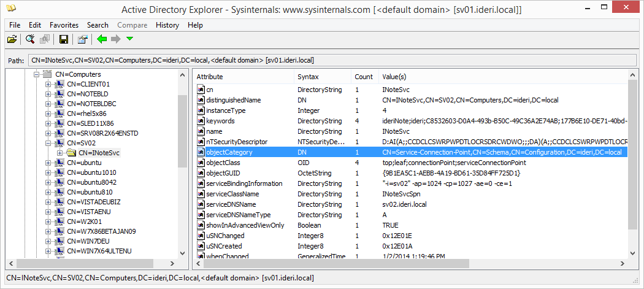Click computer icon beside CN=CLIENT01
644x289 pixels.
(59, 84)
